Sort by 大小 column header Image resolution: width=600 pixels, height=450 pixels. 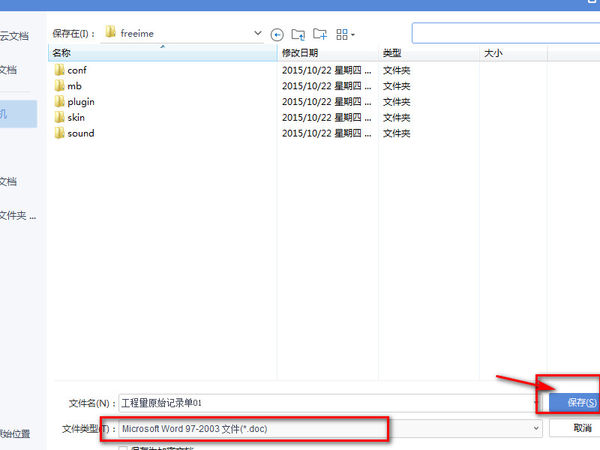click(513, 53)
